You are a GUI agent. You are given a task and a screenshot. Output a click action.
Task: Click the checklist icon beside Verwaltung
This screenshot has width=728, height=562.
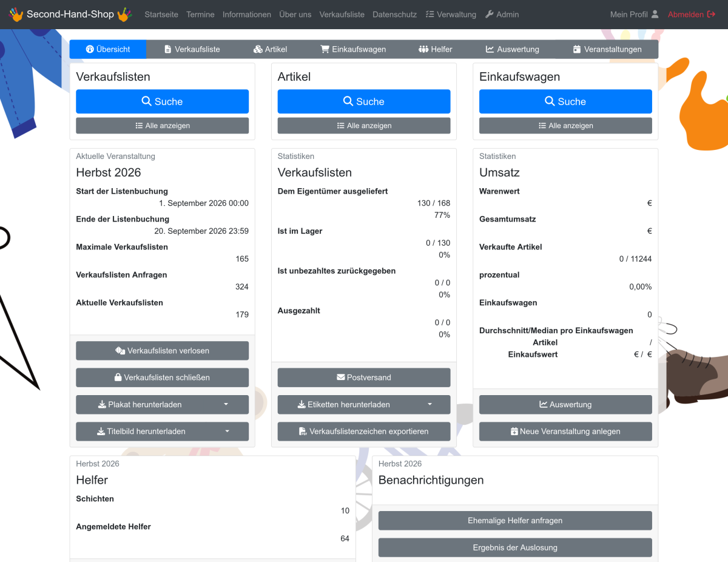(x=430, y=15)
